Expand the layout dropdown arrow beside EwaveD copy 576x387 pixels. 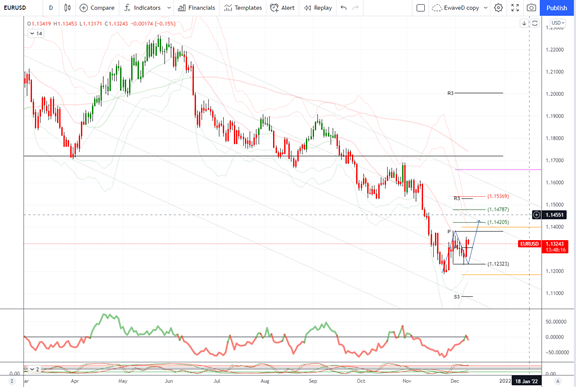485,8
